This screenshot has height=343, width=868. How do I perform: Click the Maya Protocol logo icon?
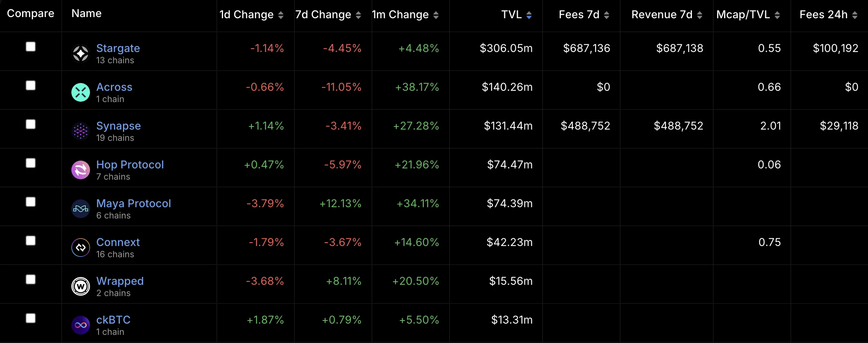[x=81, y=209]
